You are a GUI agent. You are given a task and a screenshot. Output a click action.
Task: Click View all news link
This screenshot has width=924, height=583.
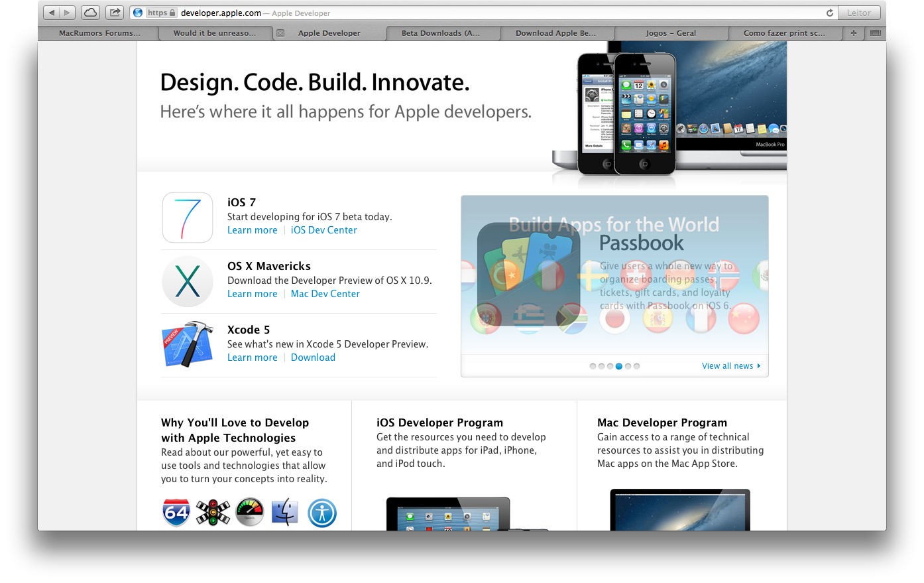pos(731,366)
